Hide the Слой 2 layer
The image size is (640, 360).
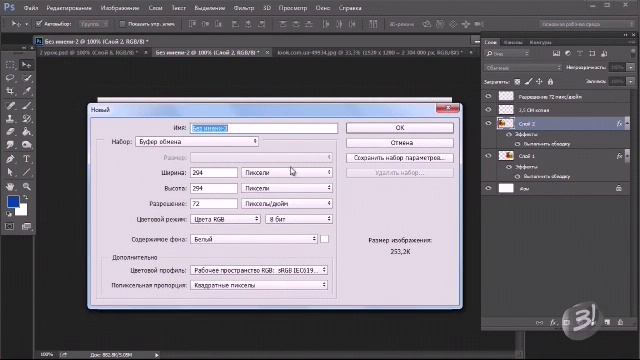(489, 123)
